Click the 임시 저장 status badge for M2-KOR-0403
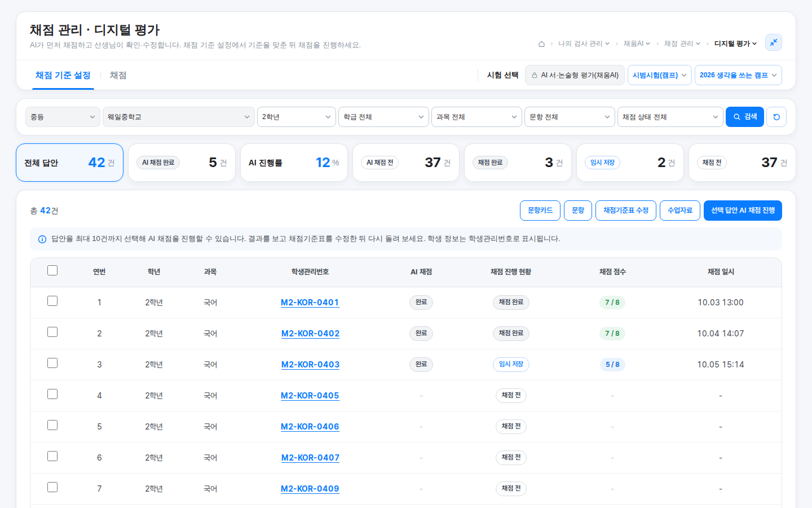This screenshot has height=508, width=812. (511, 365)
